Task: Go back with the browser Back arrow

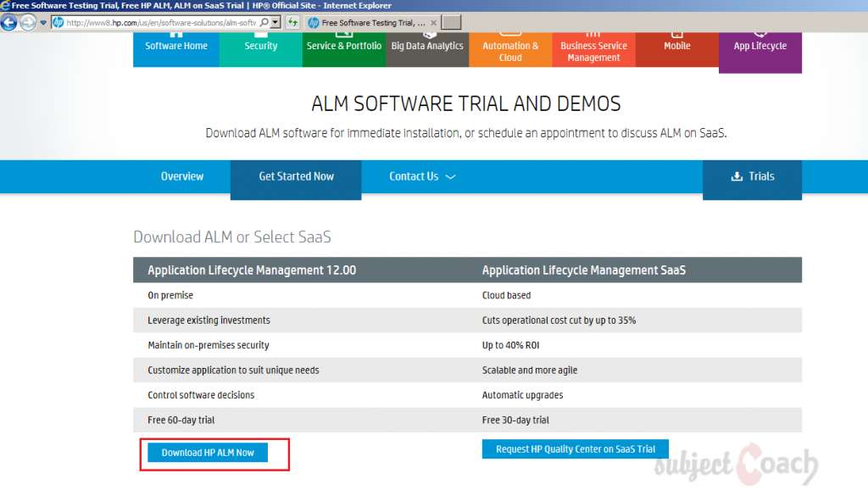Action: [8, 23]
